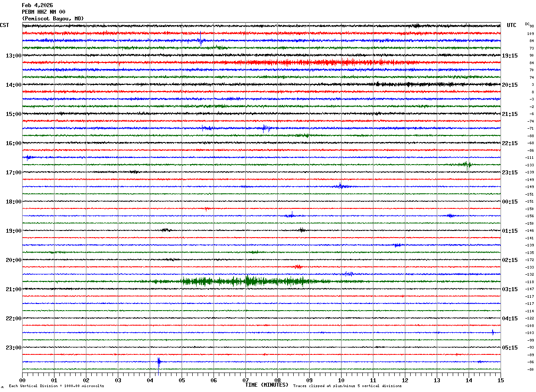Select the DC offset value "-111"
This screenshot has height=392, width=536.
coord(529,158)
